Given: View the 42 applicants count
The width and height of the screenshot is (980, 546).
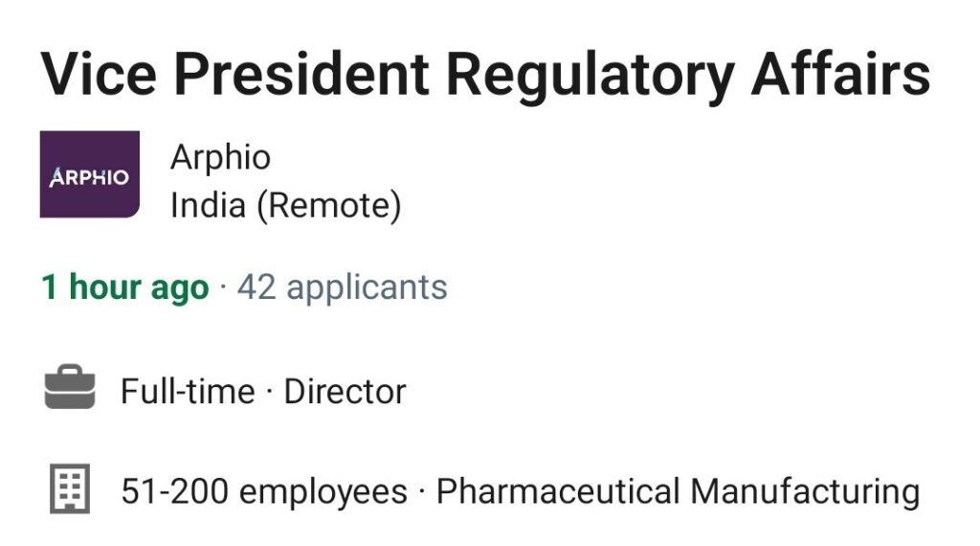Looking at the screenshot, I should pyautogui.click(x=343, y=287).
